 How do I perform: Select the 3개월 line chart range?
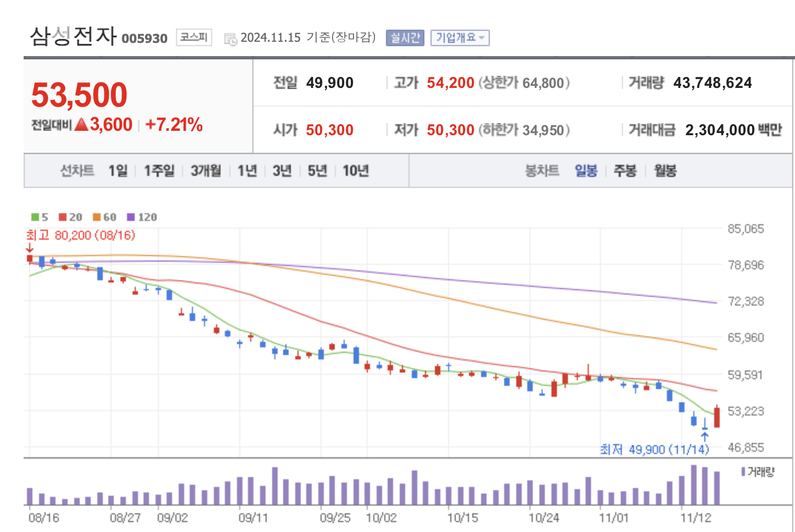(206, 171)
